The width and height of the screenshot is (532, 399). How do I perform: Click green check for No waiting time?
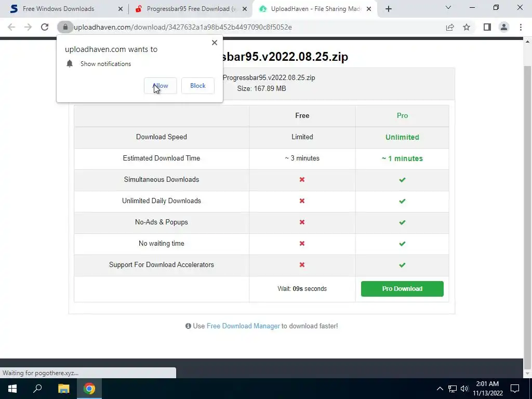[x=403, y=244]
